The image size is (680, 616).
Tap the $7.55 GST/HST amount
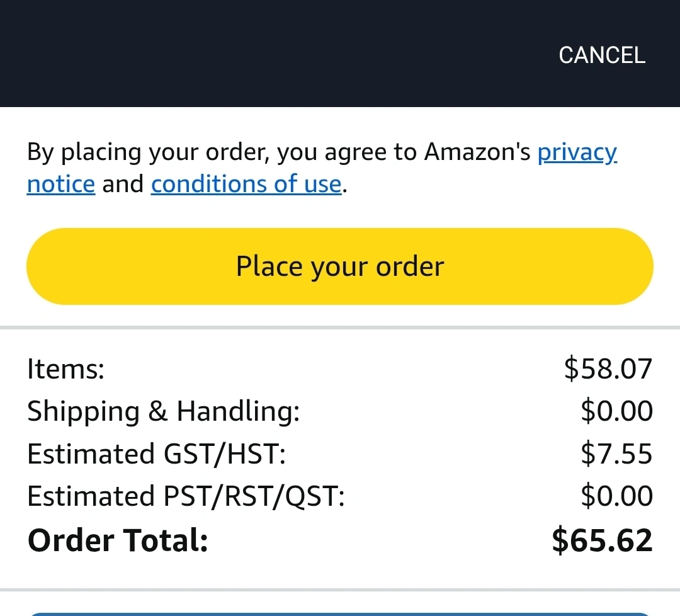[616, 454]
